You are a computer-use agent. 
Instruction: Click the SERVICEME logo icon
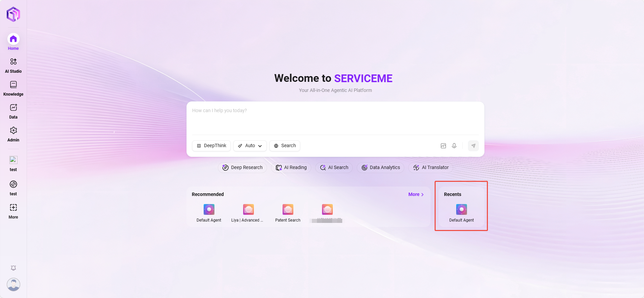13,14
